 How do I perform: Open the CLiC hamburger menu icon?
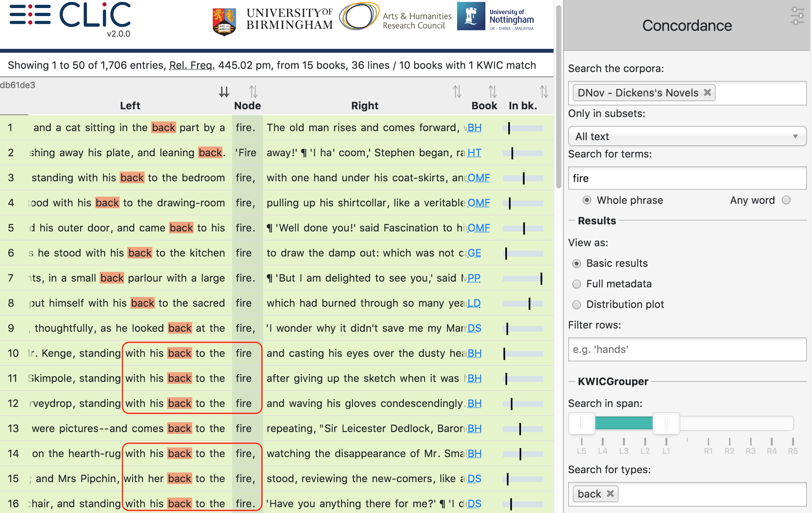30,14
